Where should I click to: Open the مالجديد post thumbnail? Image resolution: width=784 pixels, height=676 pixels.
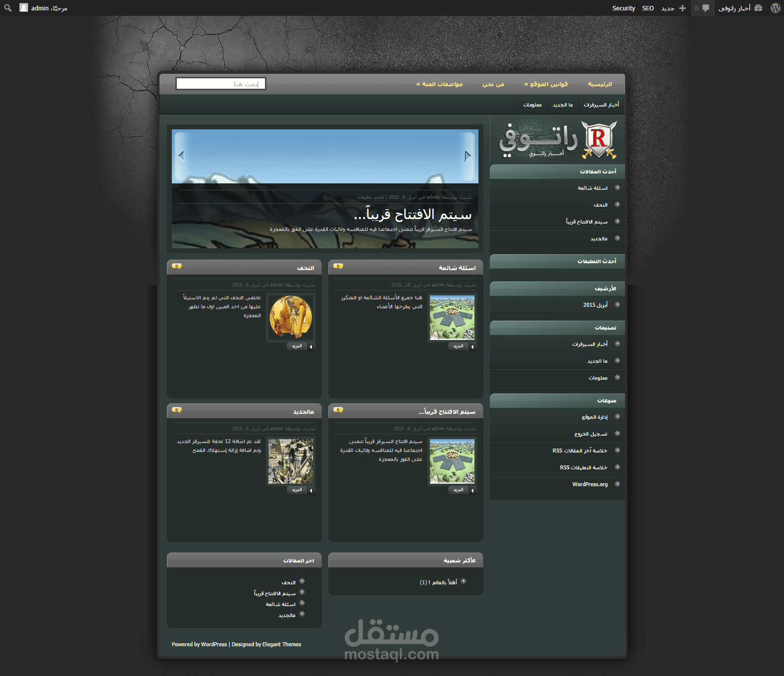click(x=291, y=461)
